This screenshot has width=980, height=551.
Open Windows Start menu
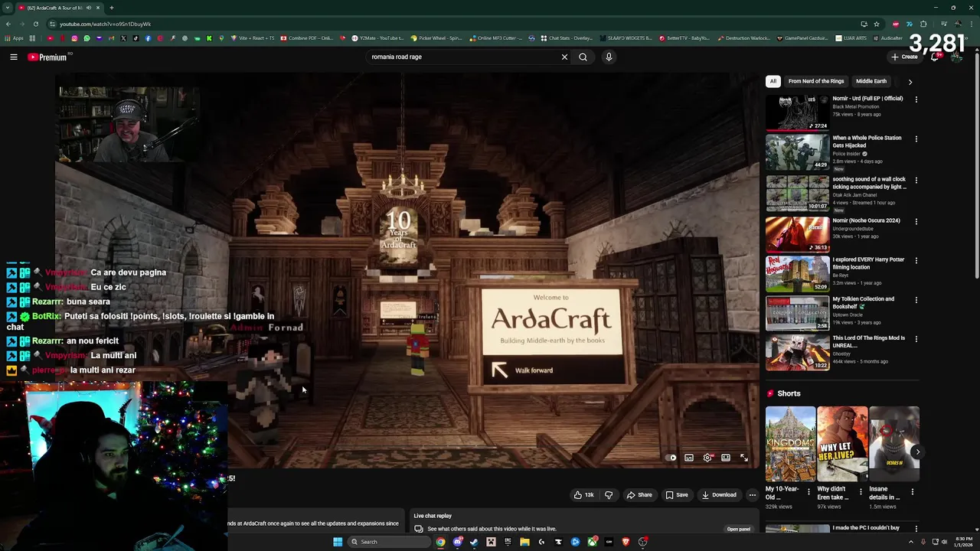pos(338,542)
